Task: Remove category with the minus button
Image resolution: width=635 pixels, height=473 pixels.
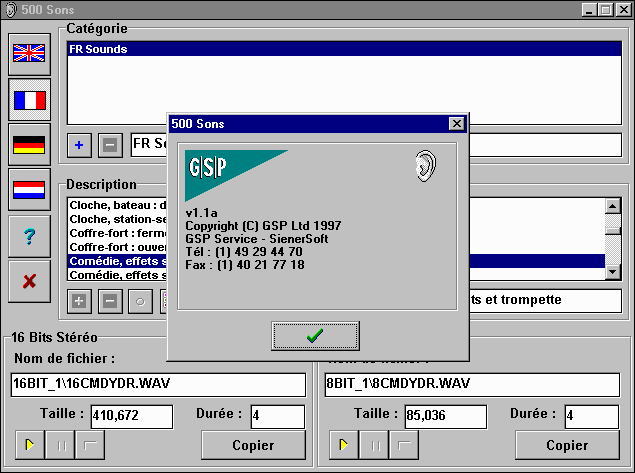Action: (110, 145)
